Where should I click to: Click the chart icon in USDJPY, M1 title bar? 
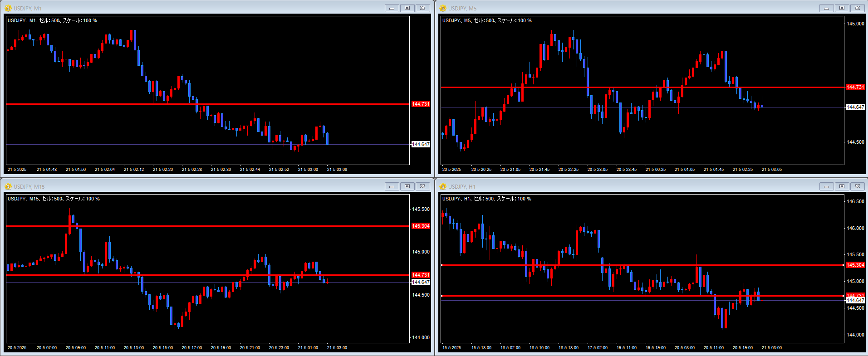click(8, 8)
